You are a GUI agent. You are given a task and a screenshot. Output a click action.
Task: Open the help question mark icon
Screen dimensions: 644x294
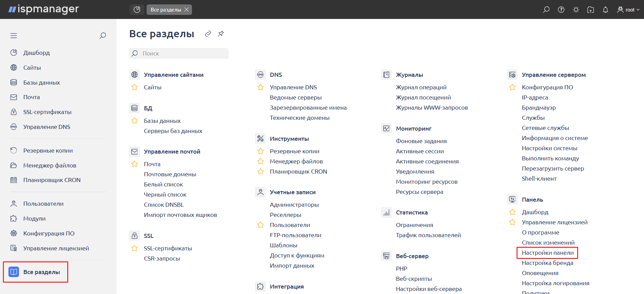point(561,10)
